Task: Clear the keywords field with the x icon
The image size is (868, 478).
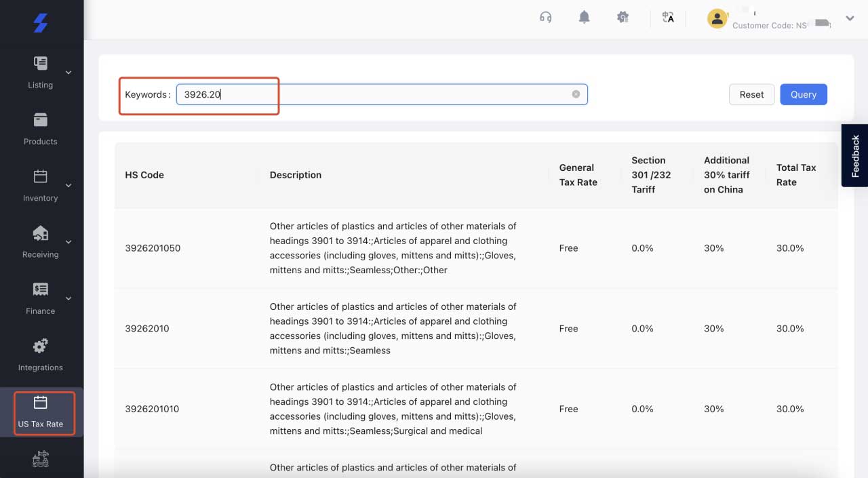Action: (575, 94)
